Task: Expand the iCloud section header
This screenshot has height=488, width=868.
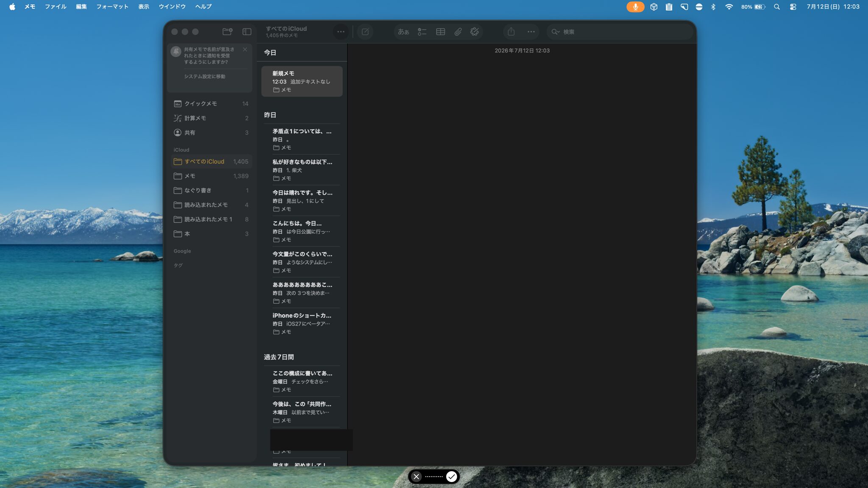Action: pyautogui.click(x=181, y=150)
